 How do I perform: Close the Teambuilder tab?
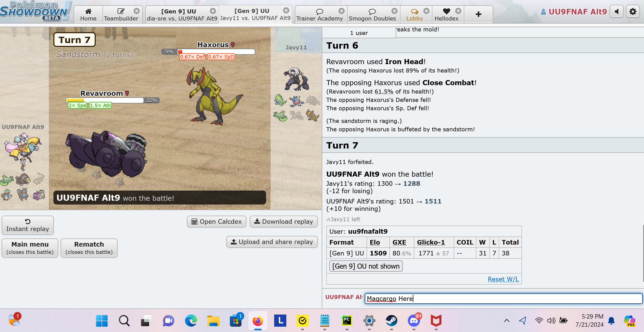coord(137,11)
